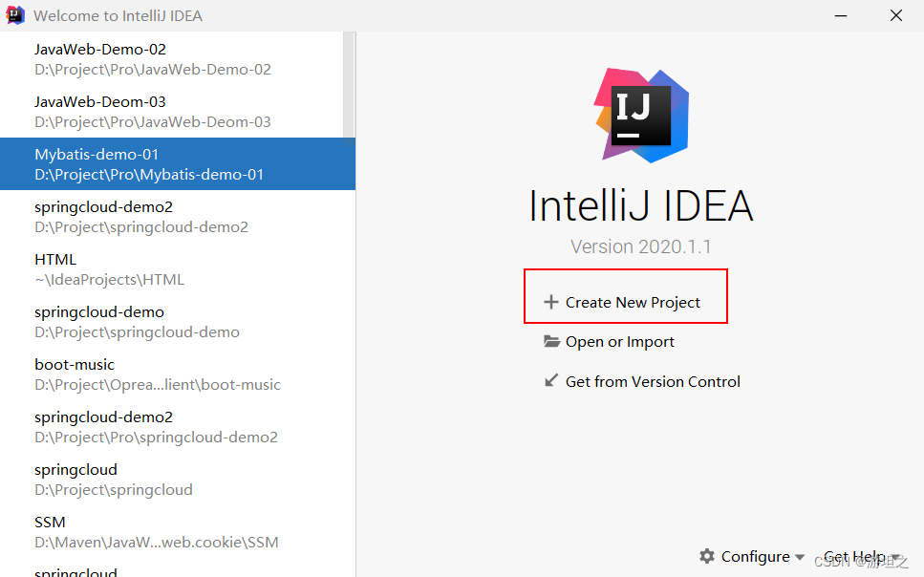Close the Welcome to IntelliJ IDEA window

(x=895, y=15)
